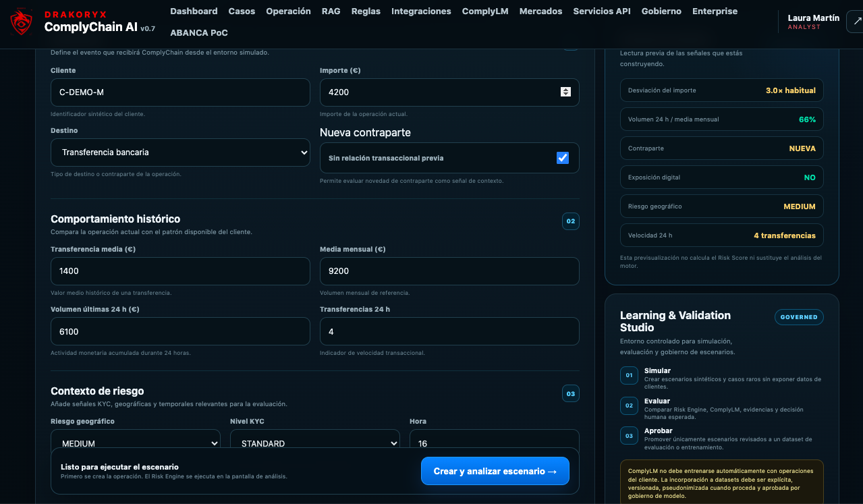Click the Comportamiento histórico heading
This screenshot has width=863, height=504.
tap(115, 219)
